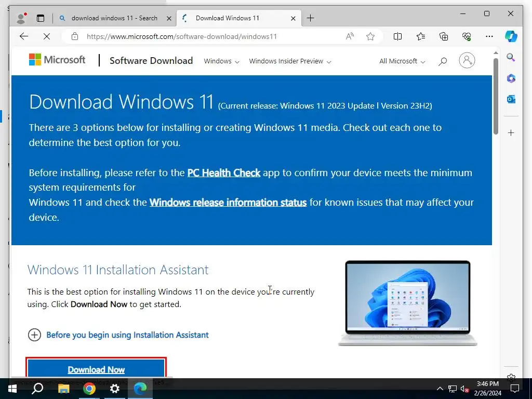This screenshot has width=532, height=399.
Task: Launch Google Chrome from taskbar
Action: tap(89, 389)
